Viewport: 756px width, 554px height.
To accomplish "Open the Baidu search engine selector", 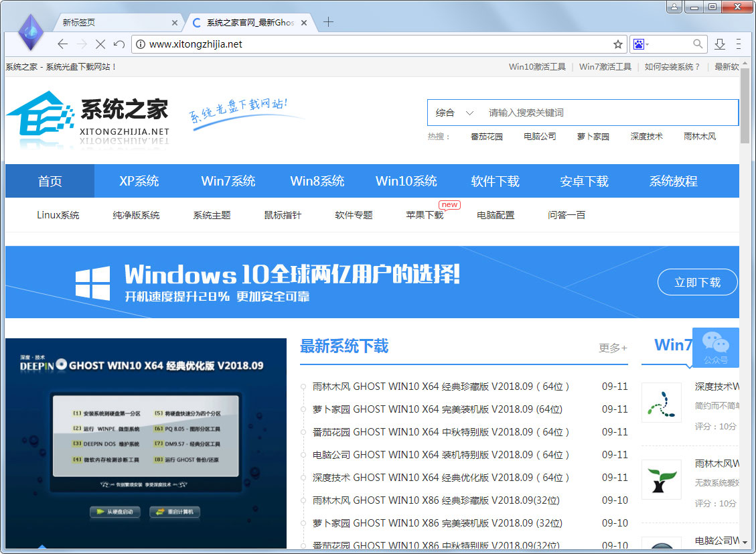I will 641,44.
